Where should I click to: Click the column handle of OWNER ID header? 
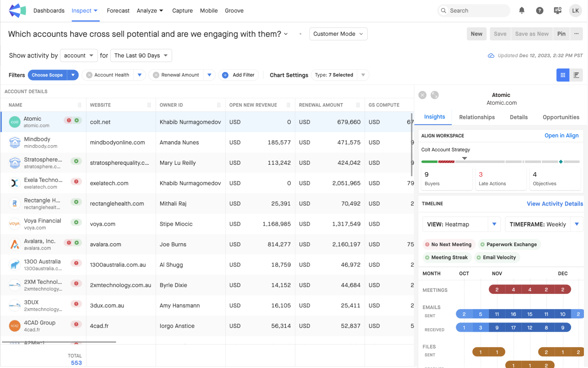click(219, 105)
